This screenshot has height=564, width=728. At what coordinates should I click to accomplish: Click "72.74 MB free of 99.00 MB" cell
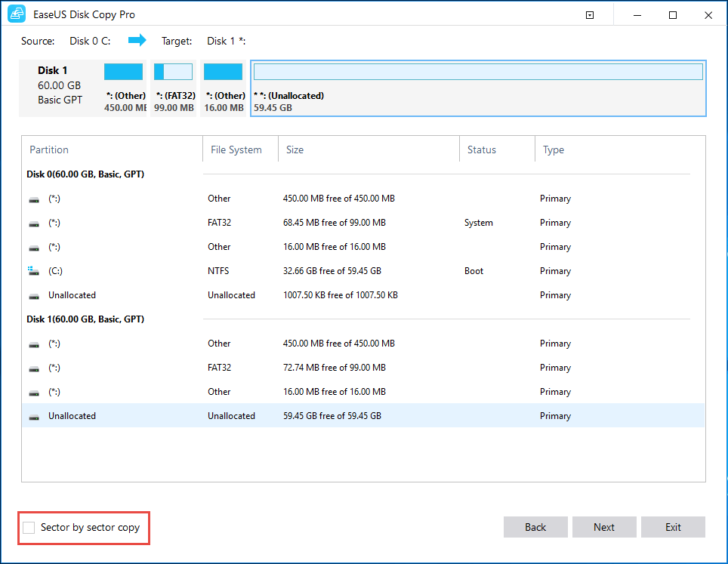pos(335,367)
